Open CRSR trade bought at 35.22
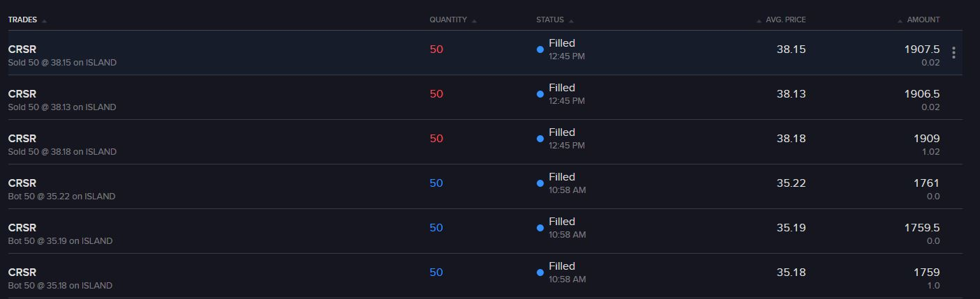 [482, 187]
